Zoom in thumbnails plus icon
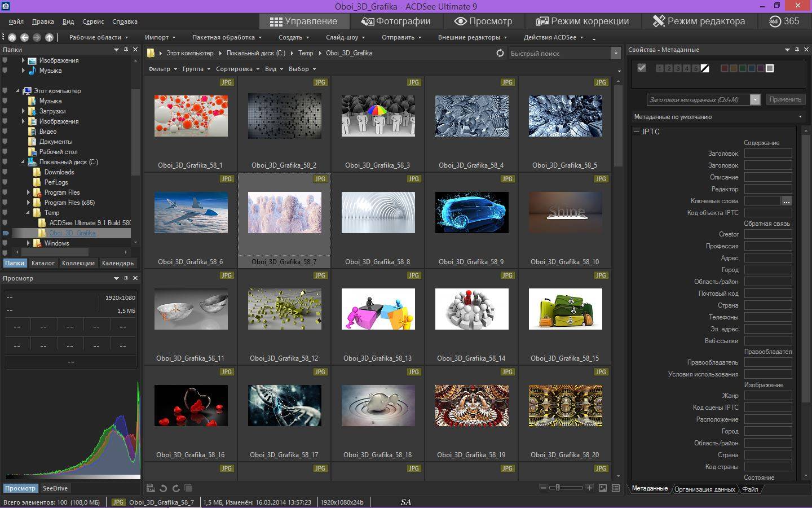This screenshot has height=508, width=812. (589, 488)
